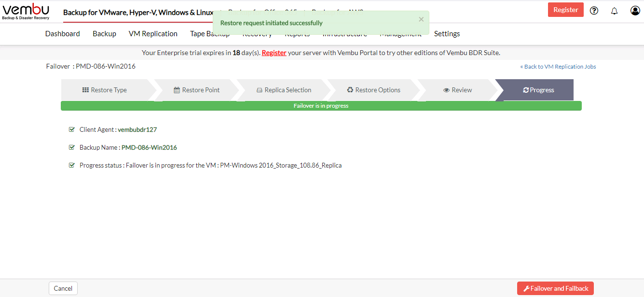Click the Failover and Failback button

coord(555,288)
